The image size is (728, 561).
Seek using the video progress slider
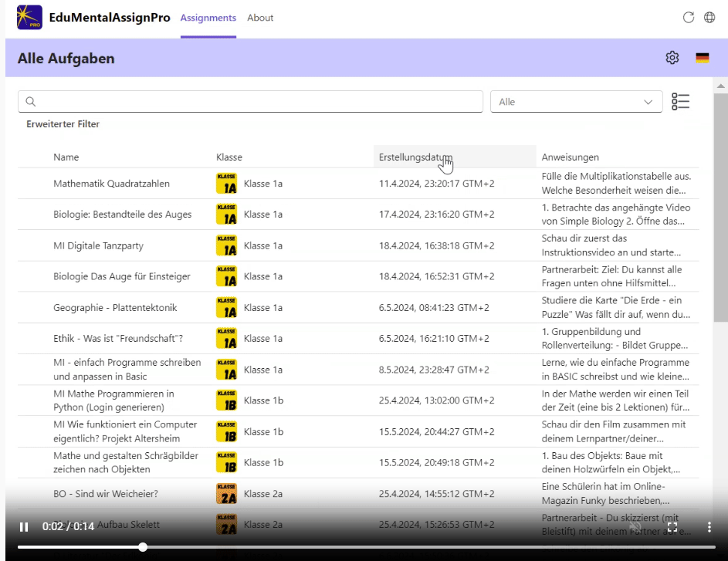tap(367, 547)
